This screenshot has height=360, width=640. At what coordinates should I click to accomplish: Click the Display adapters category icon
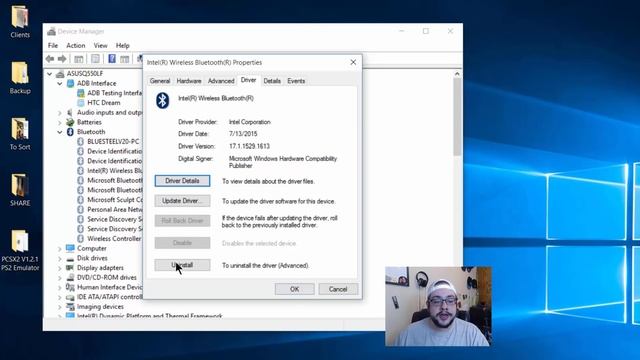[70, 268]
